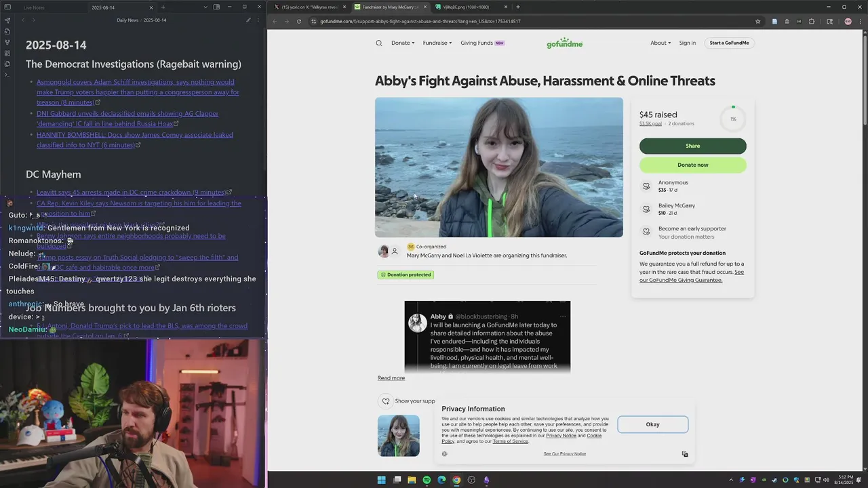Navigate forward arrow in Obsidian note header
Viewport: 868px width, 488px height.
[33, 20]
